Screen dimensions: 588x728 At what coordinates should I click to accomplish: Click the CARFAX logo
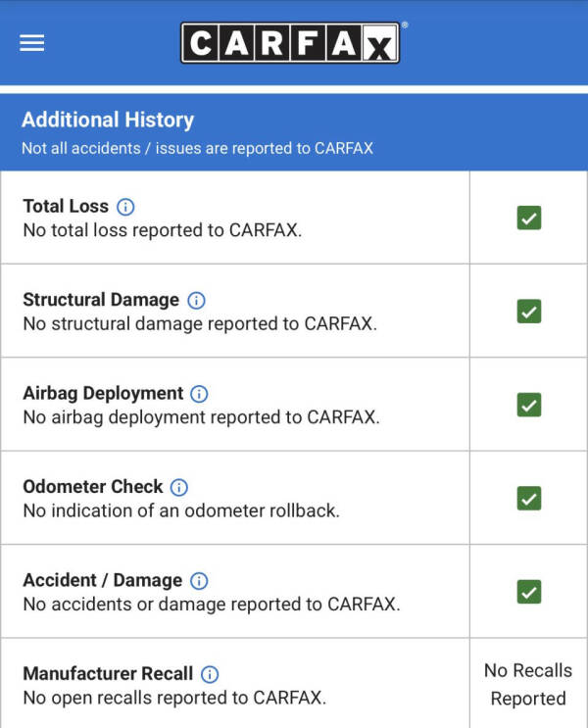coord(290,43)
